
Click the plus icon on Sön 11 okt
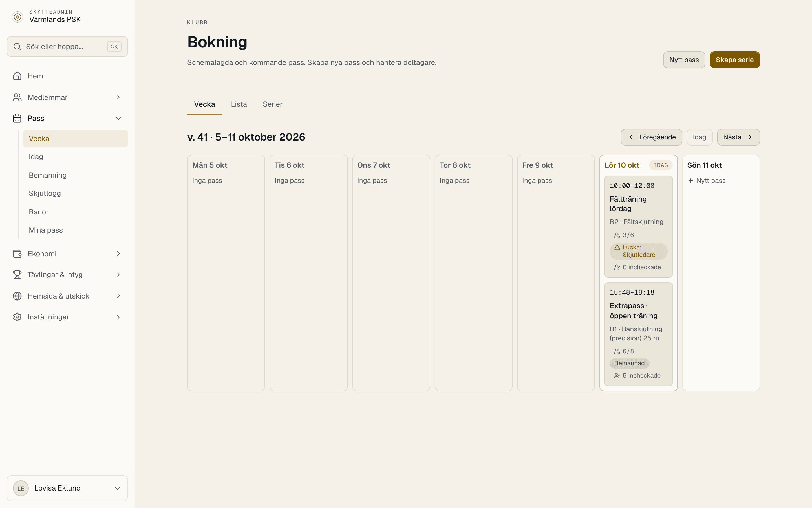(x=690, y=181)
